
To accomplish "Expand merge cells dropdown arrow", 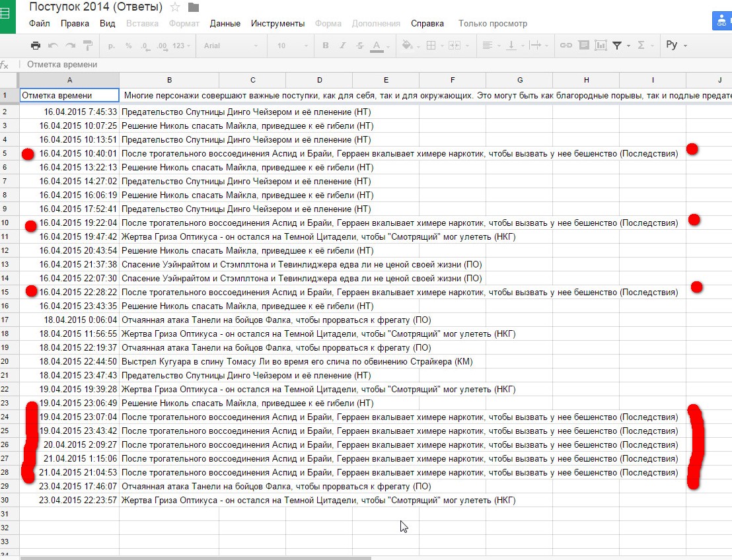I will point(467,46).
